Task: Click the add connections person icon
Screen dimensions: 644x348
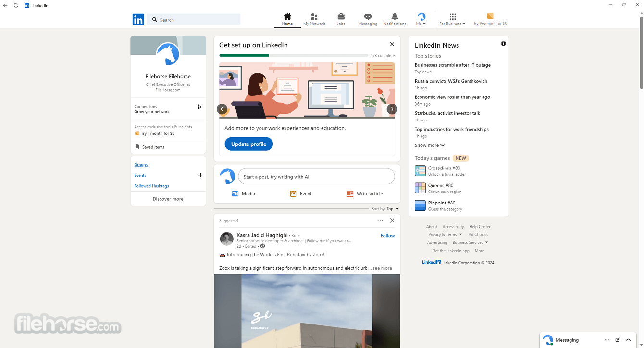Action: click(199, 107)
